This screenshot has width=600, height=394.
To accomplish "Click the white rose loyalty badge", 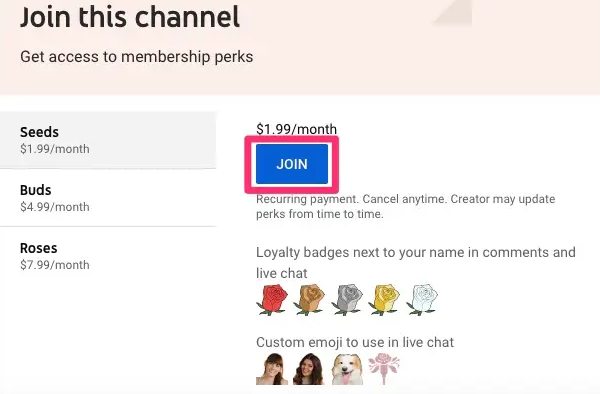I will click(422, 300).
